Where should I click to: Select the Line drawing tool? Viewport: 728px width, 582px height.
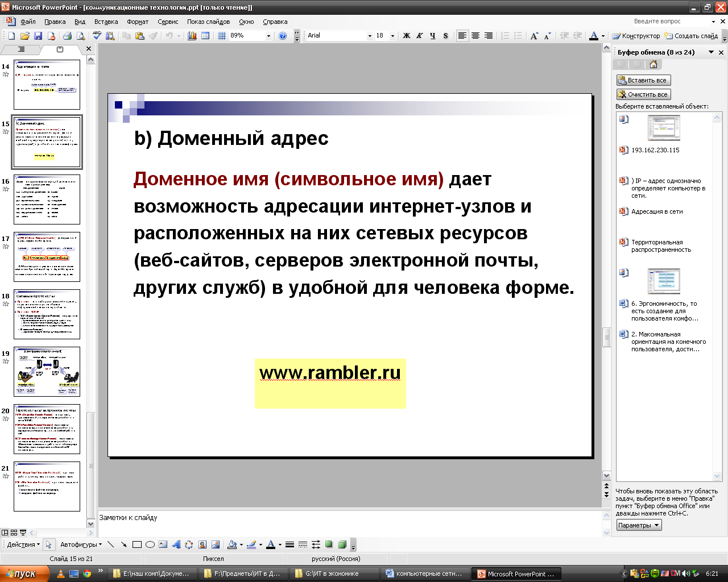pyautogui.click(x=111, y=544)
